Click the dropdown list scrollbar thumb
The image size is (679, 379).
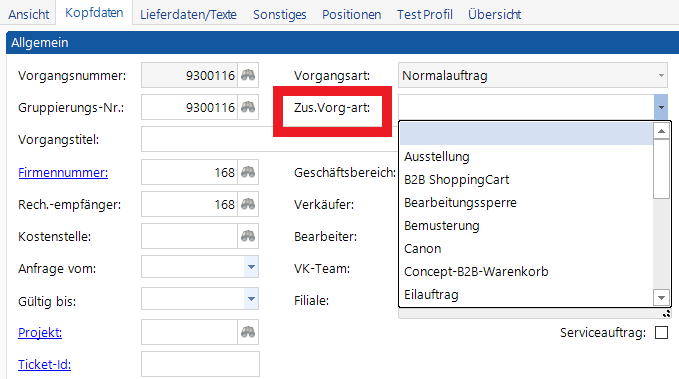coord(661,169)
